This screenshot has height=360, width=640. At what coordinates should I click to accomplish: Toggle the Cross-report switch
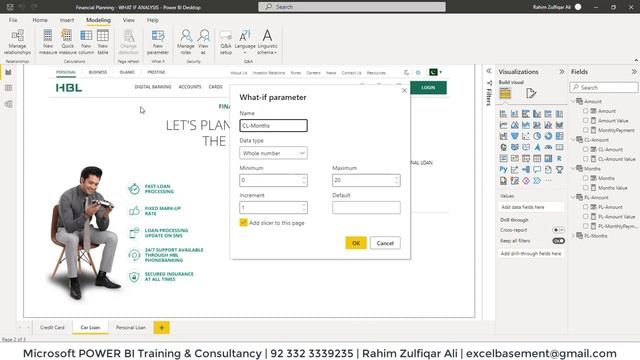click(x=559, y=230)
